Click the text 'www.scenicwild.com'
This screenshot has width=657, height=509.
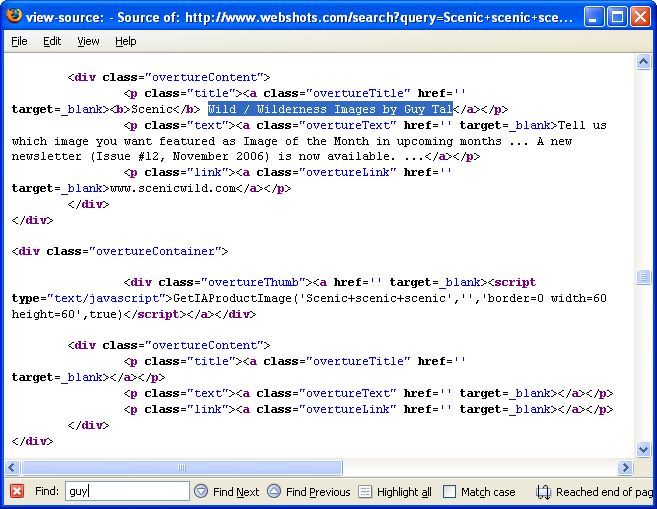(173, 189)
